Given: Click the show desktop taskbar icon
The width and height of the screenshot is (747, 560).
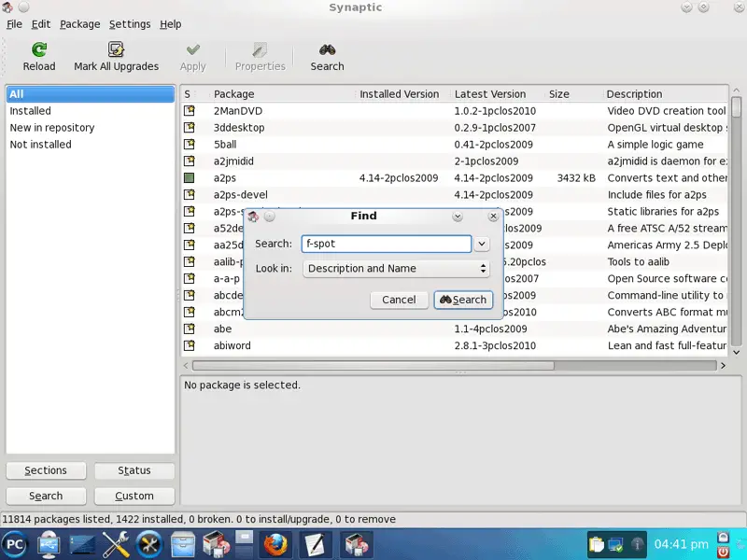Looking at the screenshot, I should coord(82,545).
